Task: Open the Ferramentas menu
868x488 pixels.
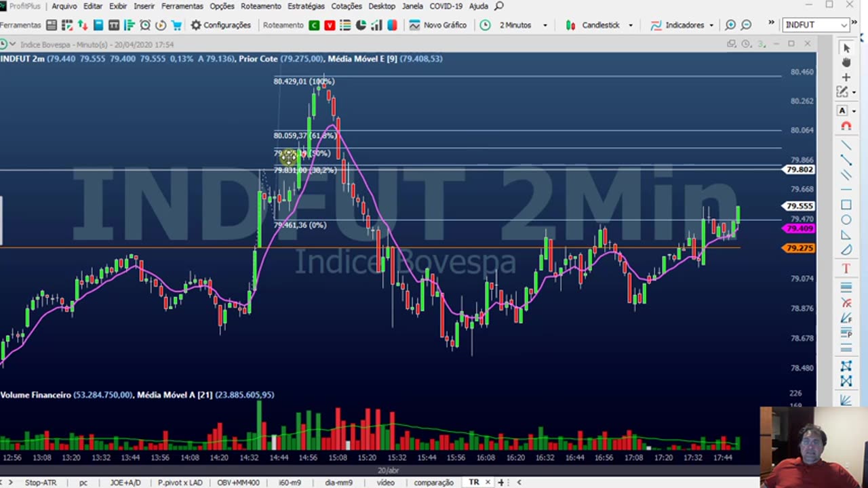Action: tap(182, 6)
